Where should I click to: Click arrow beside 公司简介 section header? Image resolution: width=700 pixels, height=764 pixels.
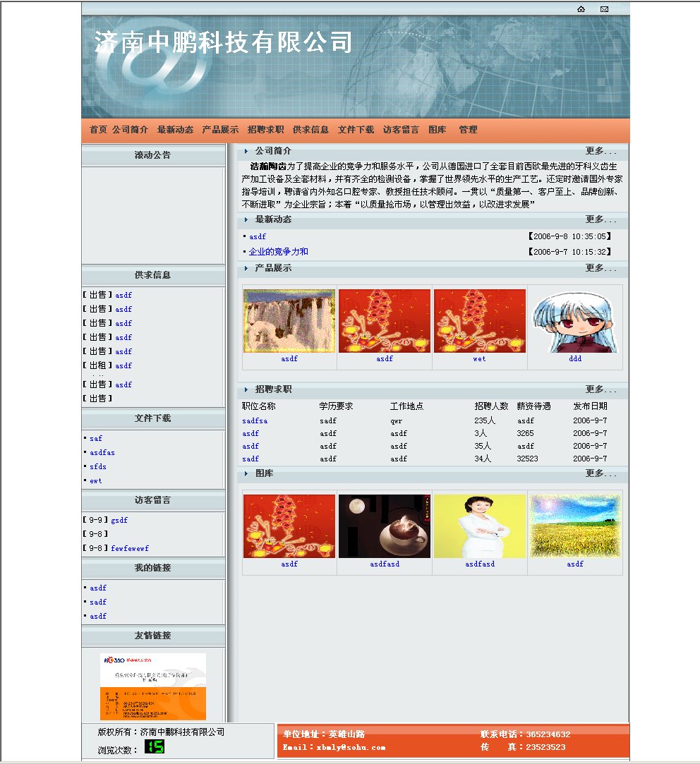pos(246,151)
